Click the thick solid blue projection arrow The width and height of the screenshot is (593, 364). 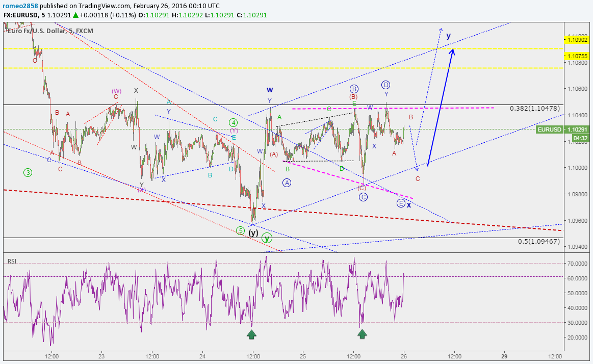pos(441,108)
